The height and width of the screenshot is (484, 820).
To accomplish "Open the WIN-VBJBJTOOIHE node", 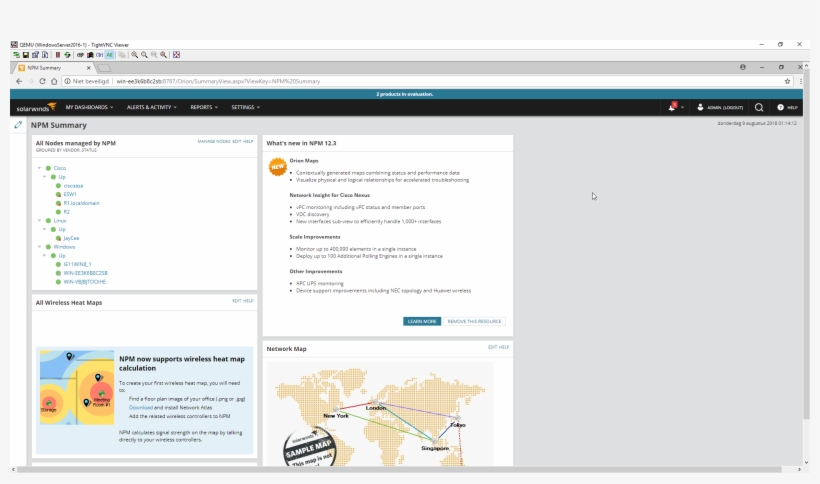I will [x=84, y=282].
